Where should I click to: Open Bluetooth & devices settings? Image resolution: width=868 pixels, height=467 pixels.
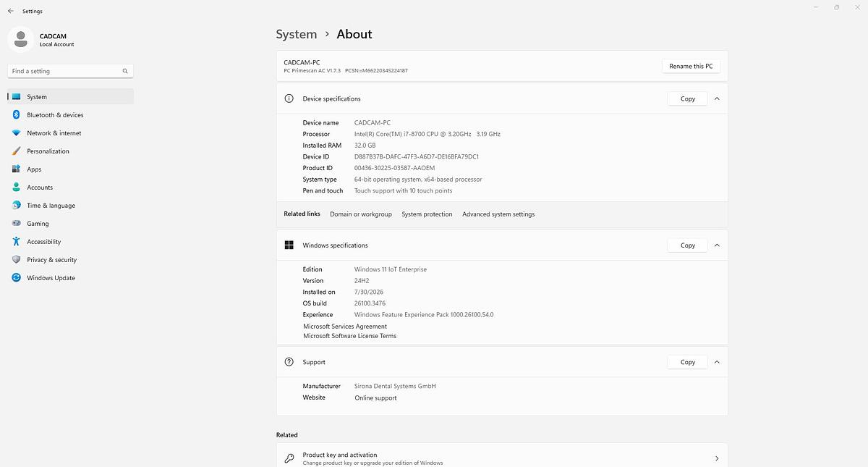coord(71,115)
